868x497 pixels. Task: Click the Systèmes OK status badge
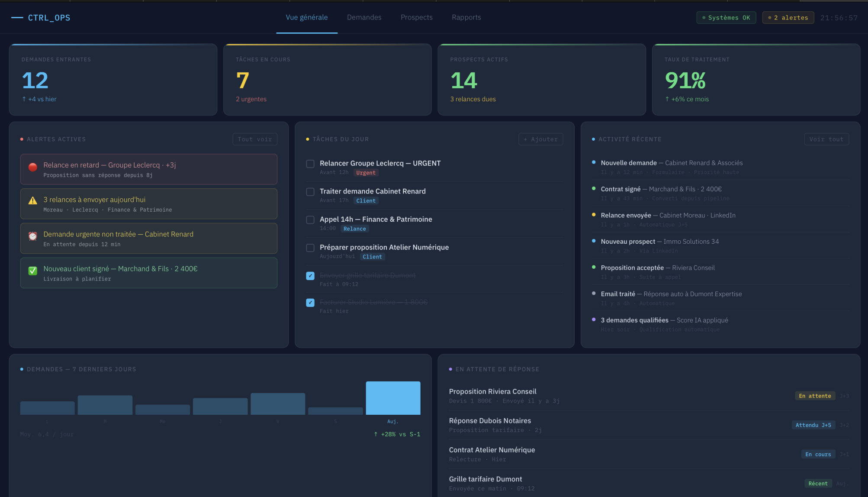[726, 17]
